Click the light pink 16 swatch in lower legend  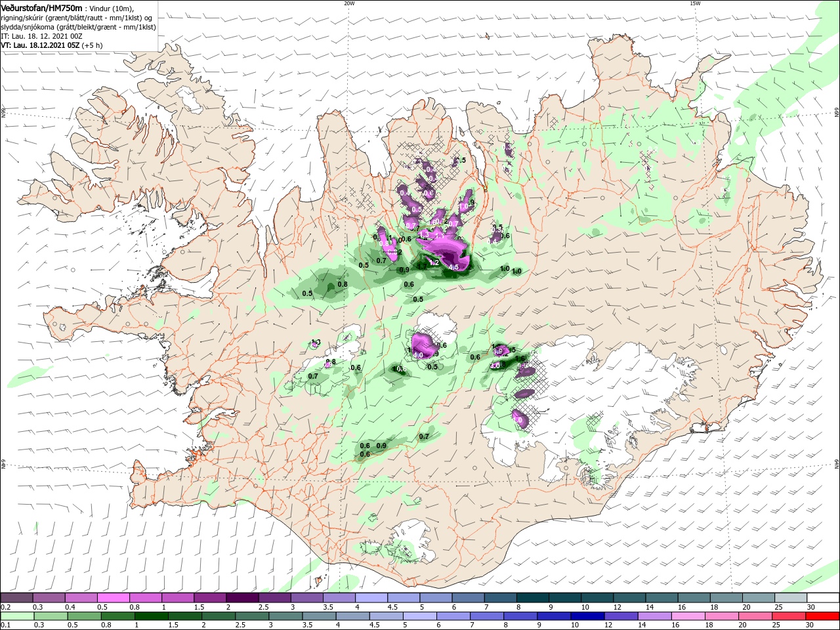point(688,616)
